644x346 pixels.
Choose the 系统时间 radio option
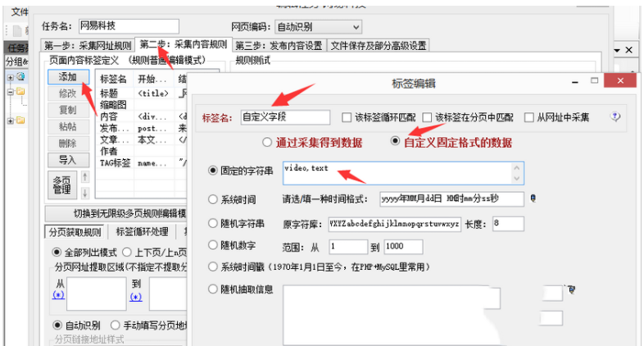tap(213, 198)
